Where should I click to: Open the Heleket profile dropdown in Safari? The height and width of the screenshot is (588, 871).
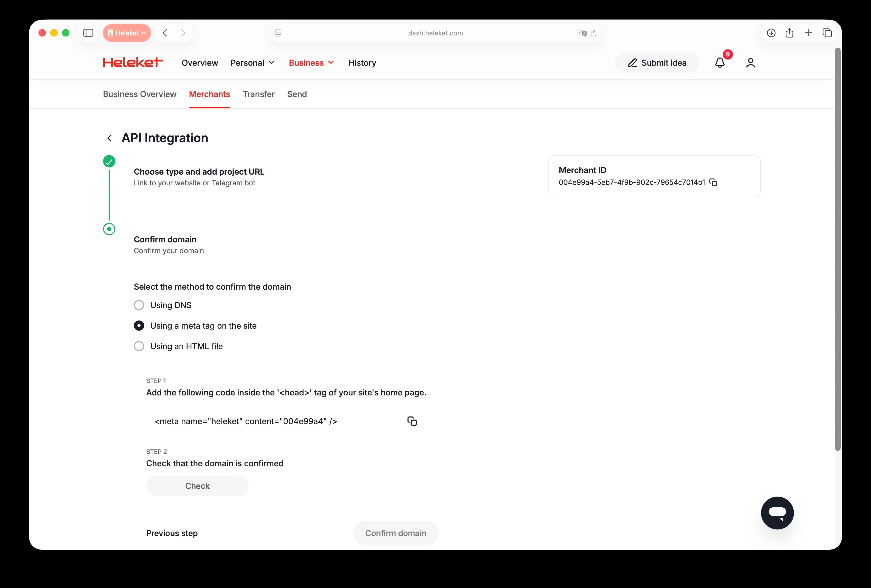127,33
